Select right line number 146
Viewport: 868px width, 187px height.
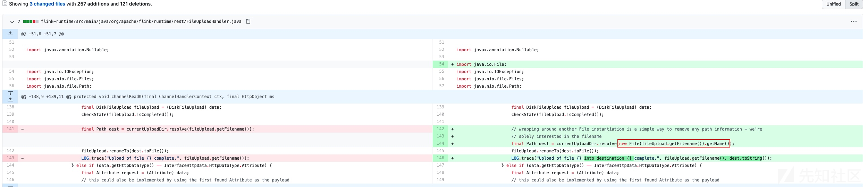click(440, 158)
